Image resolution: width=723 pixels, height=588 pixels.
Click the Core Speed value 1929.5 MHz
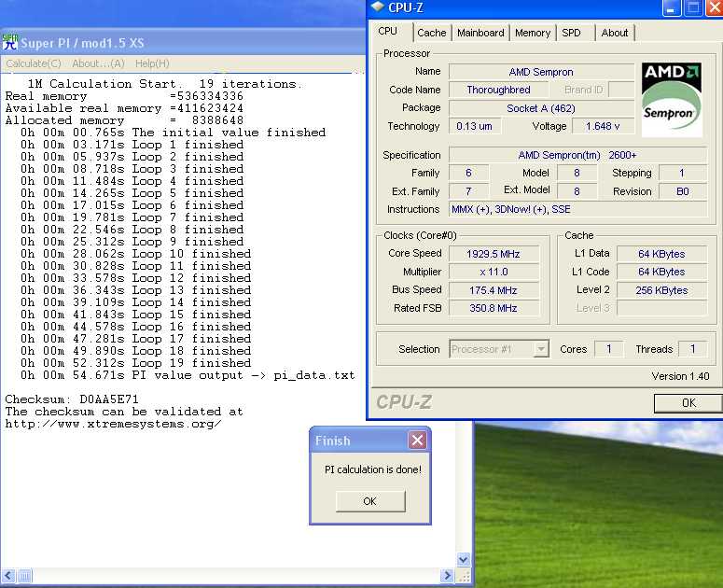click(494, 254)
